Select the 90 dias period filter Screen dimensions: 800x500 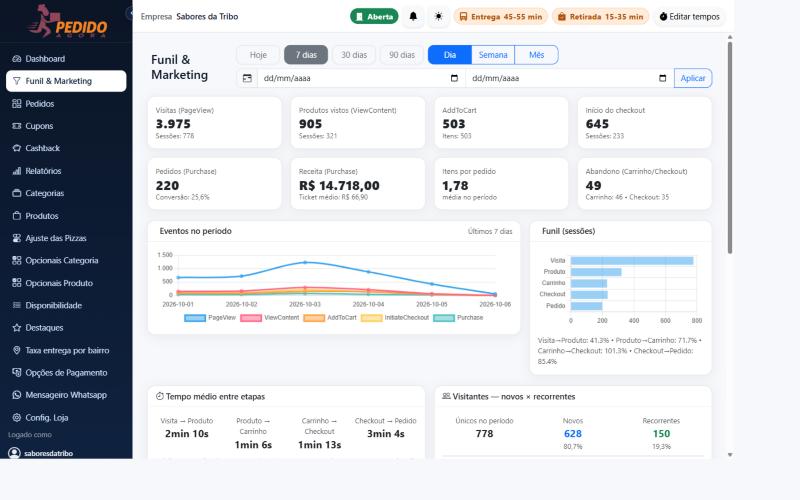tap(402, 55)
